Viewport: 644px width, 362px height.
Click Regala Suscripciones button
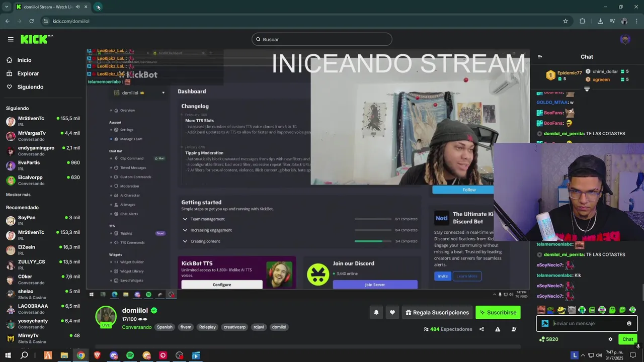click(437, 312)
